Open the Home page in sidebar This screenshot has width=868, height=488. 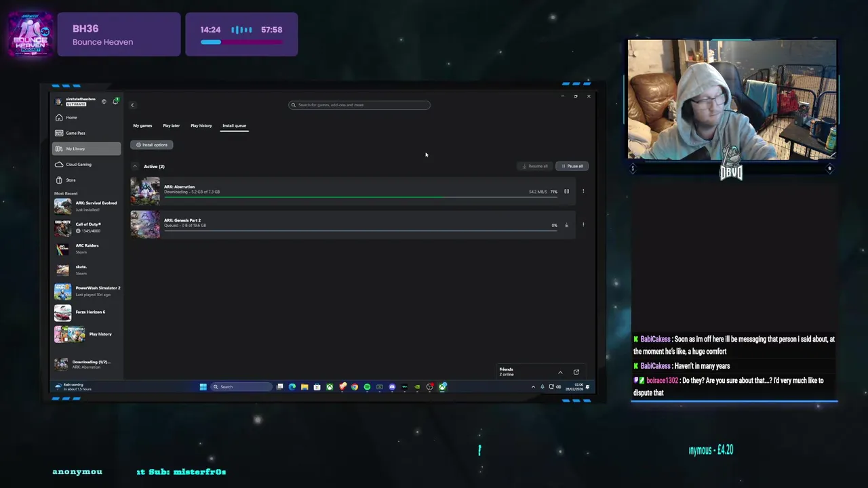pos(87,117)
